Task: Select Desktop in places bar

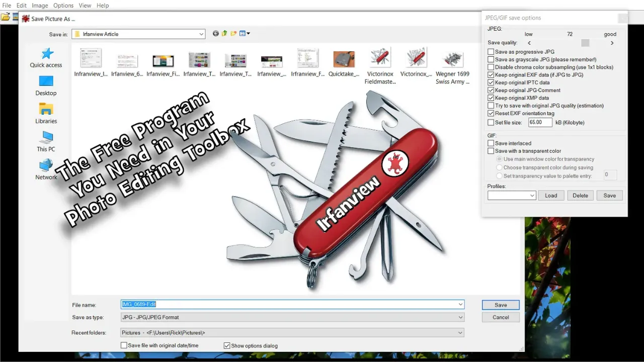Action: point(46,85)
